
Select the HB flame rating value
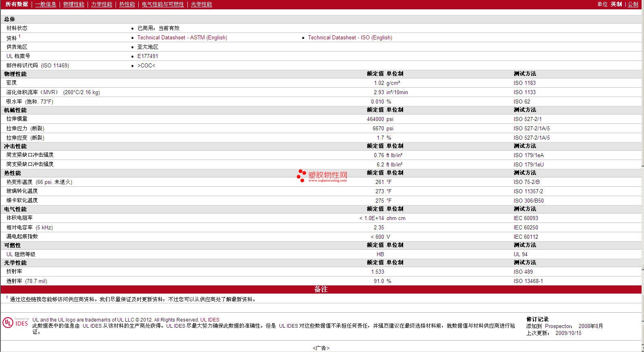pyautogui.click(x=380, y=254)
